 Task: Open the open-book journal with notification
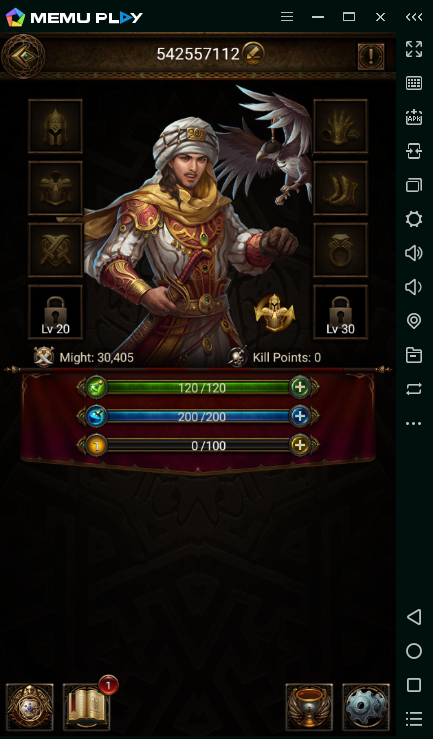[87, 707]
